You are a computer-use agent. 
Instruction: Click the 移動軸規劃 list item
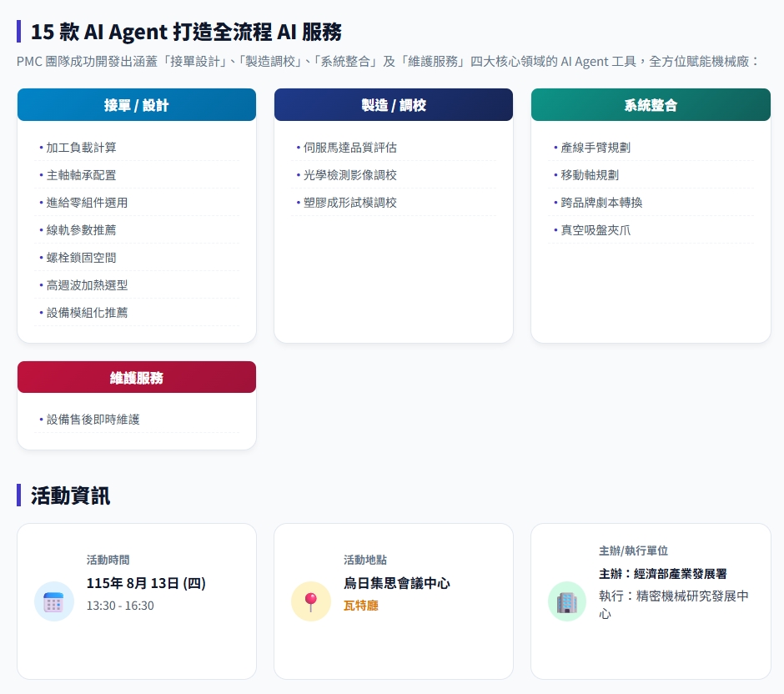(x=651, y=175)
